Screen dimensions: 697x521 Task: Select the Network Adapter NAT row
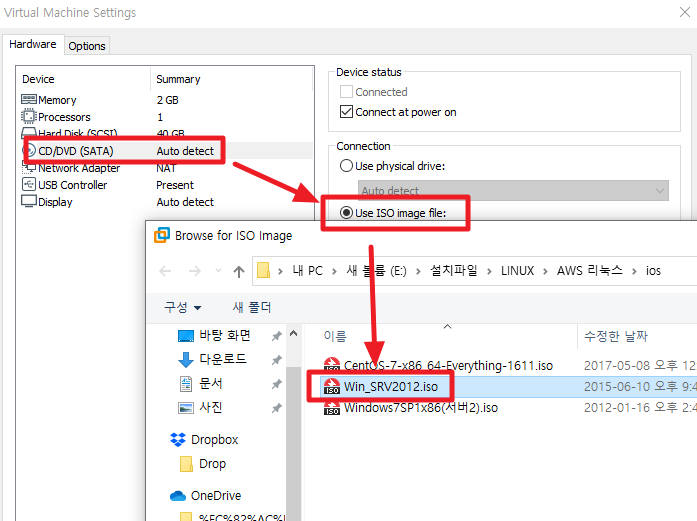166,168
